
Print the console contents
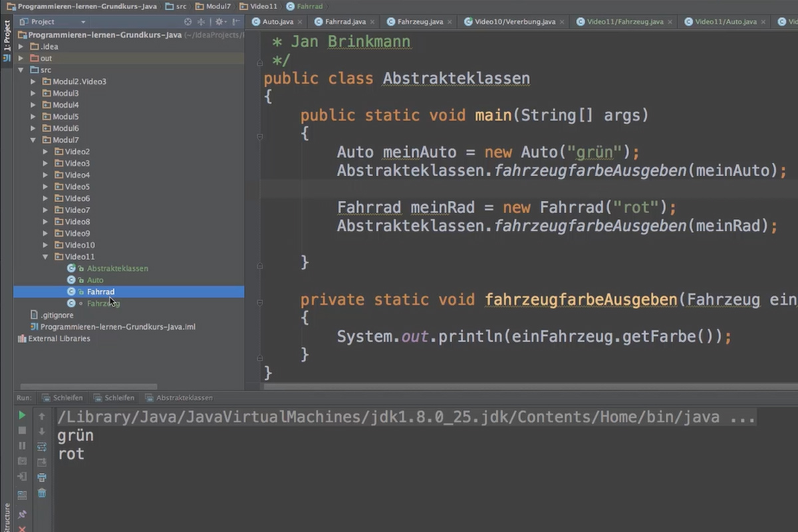[41, 477]
